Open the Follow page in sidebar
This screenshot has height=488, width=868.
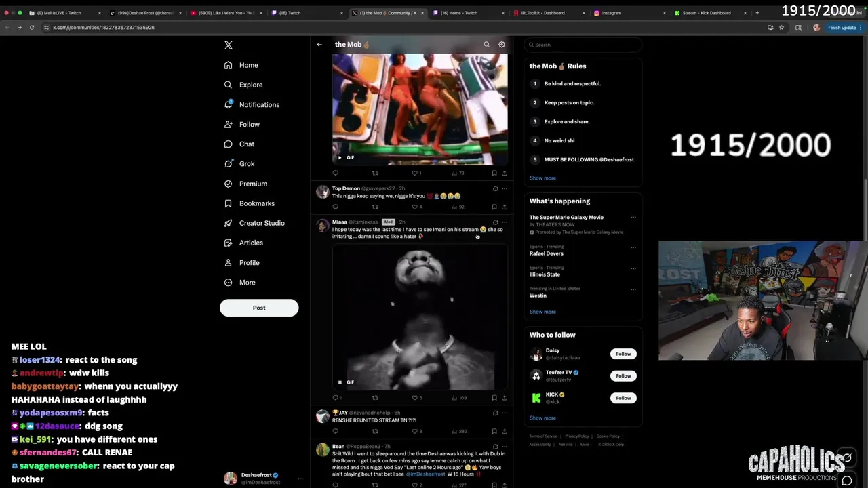242,125
